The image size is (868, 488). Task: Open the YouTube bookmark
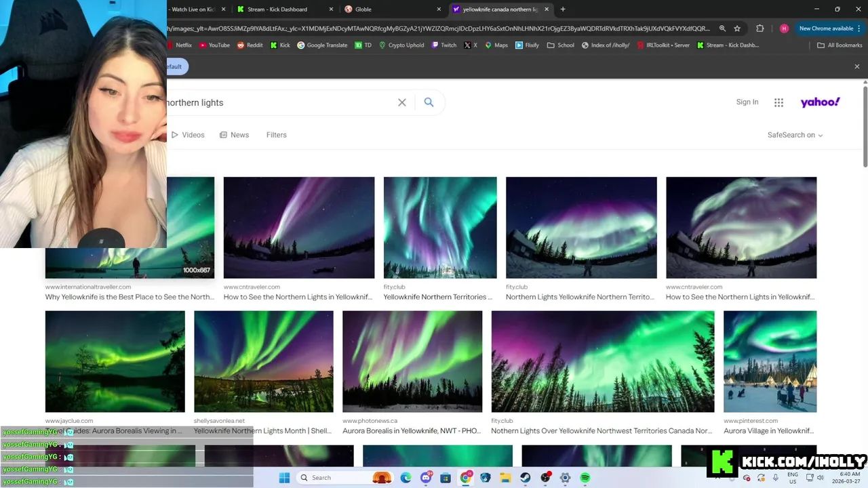214,45
